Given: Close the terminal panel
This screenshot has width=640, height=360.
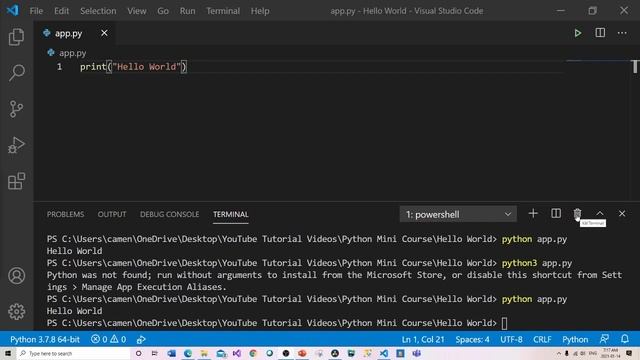Looking at the screenshot, I should pos(622,213).
